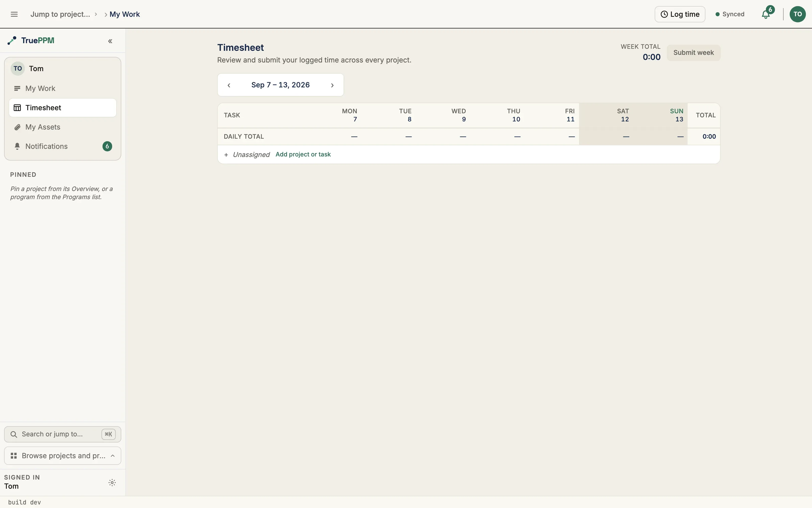Image resolution: width=812 pixels, height=508 pixels.
Task: Click the Submit week button
Action: tap(693, 53)
